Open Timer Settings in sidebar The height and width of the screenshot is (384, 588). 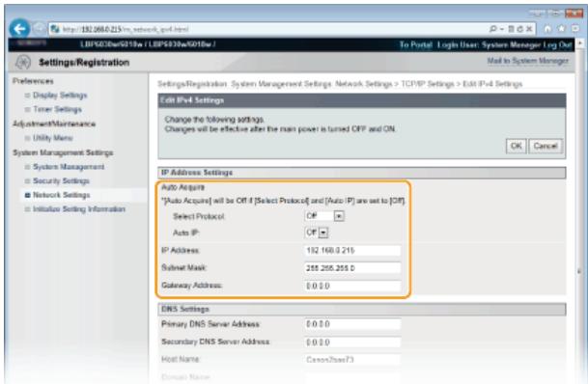pyautogui.click(x=57, y=109)
